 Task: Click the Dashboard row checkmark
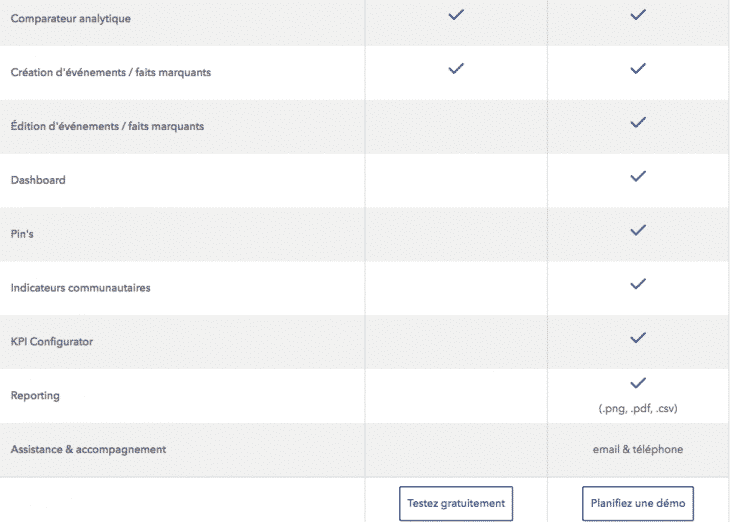tap(638, 177)
